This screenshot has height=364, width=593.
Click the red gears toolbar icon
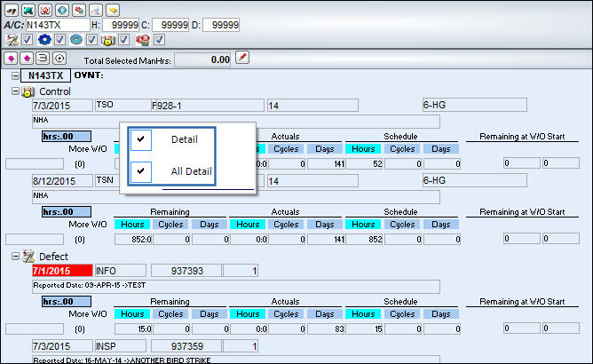click(x=79, y=11)
